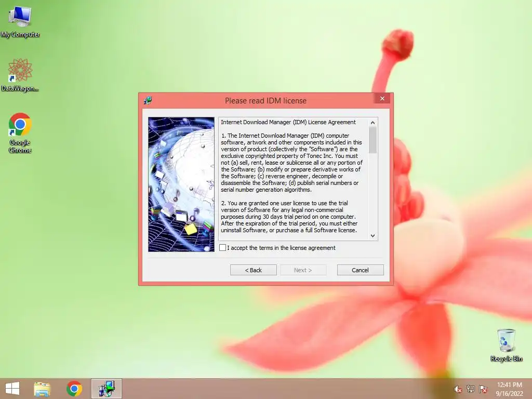Accept the terms in the license agreement
Screen dimensions: 532x399
coord(222,248)
